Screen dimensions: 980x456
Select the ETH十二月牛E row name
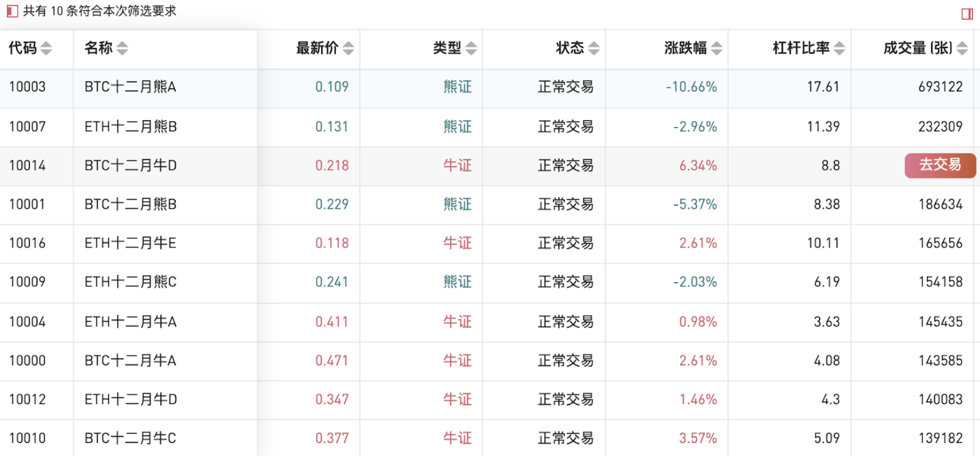130,243
